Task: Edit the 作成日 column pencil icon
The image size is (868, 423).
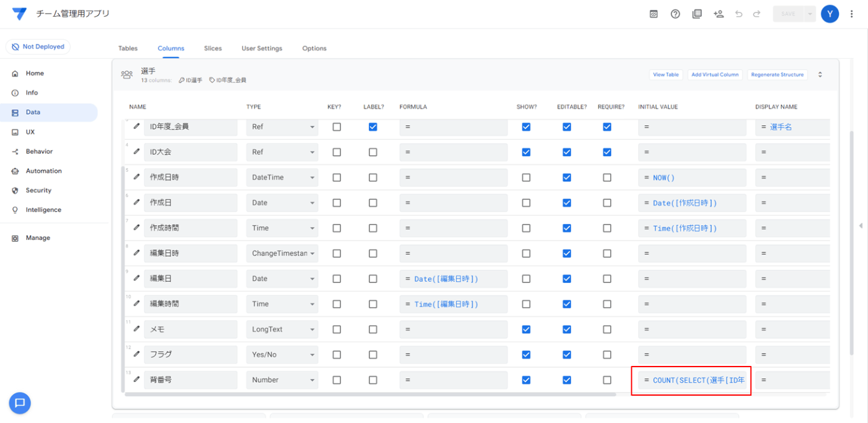Action: point(136,202)
